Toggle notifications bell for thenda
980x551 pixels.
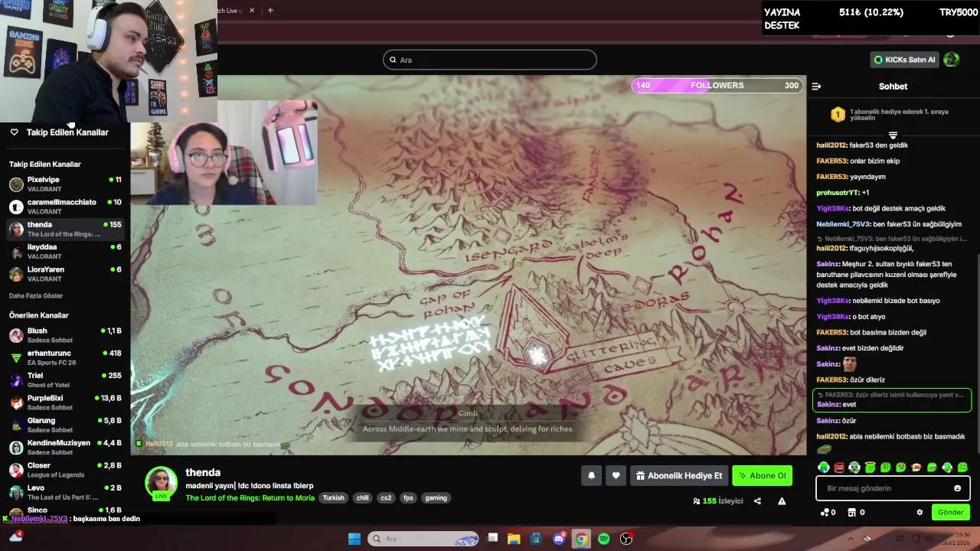click(x=591, y=476)
